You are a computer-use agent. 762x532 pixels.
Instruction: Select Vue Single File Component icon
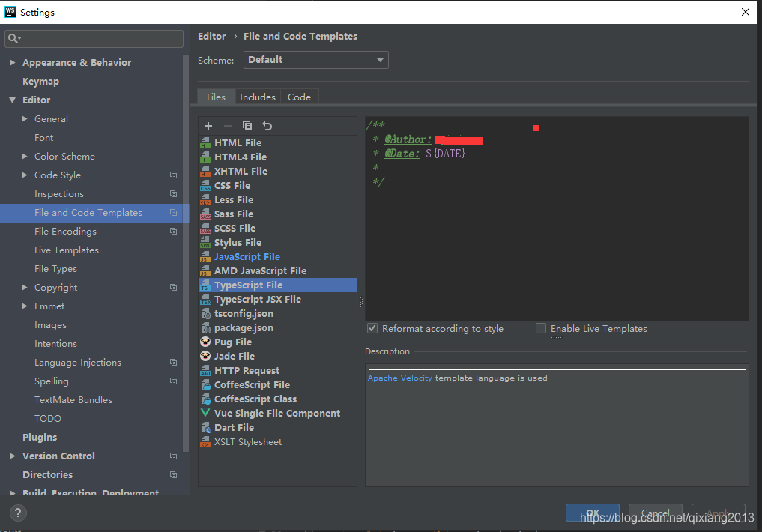(205, 413)
